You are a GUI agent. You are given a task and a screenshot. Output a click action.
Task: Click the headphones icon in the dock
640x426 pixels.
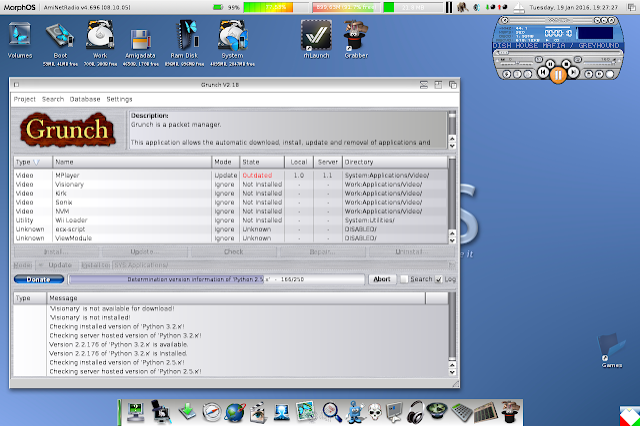[x=414, y=410]
